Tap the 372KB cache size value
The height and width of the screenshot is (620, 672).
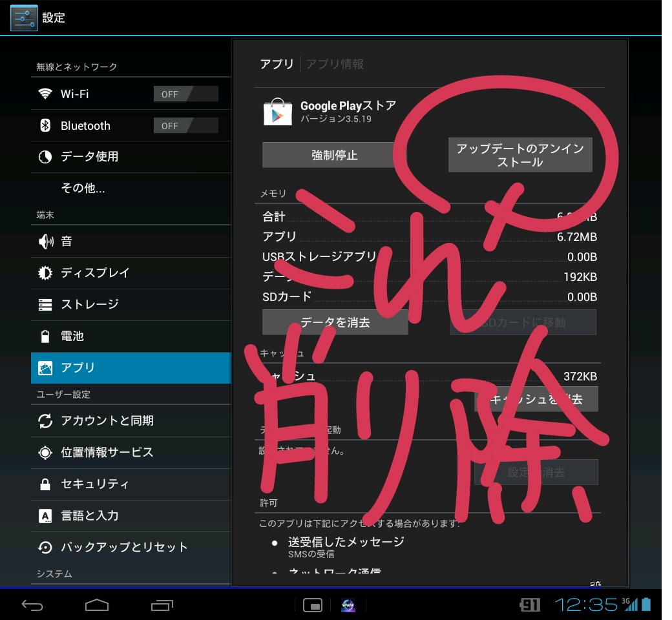pos(580,377)
